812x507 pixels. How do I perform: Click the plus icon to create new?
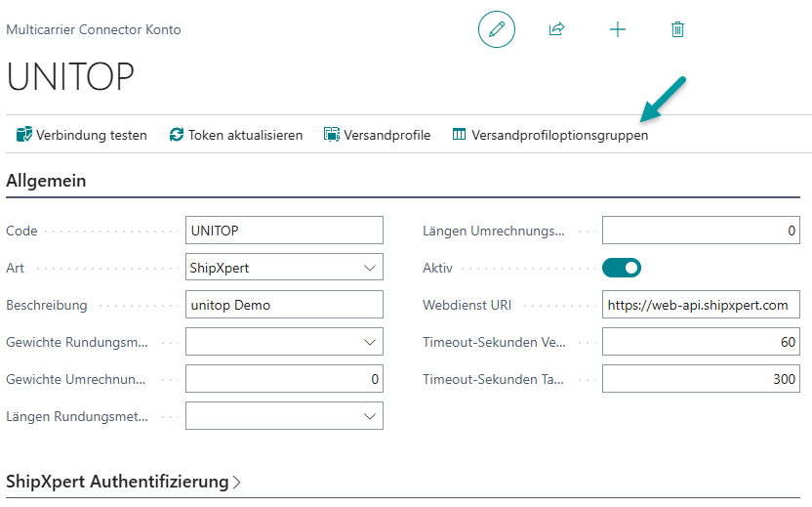point(617,29)
